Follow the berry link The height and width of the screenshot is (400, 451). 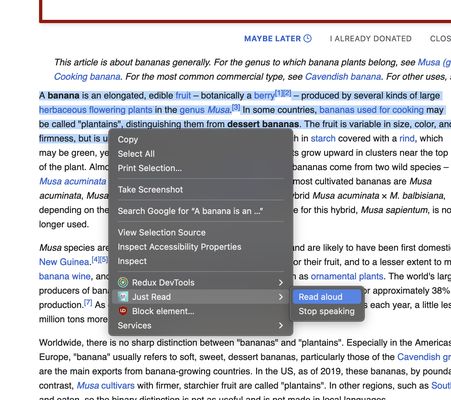(264, 96)
